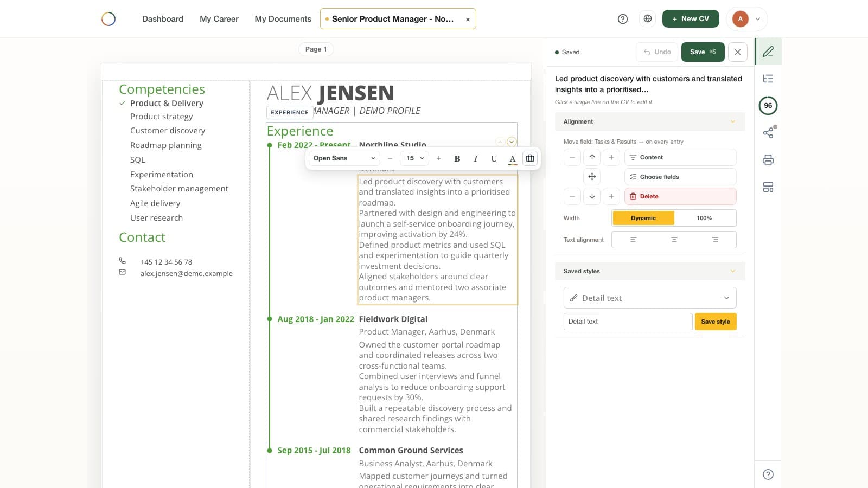The width and height of the screenshot is (868, 488).
Task: Click the print icon in sidebar
Action: pyautogui.click(x=768, y=160)
